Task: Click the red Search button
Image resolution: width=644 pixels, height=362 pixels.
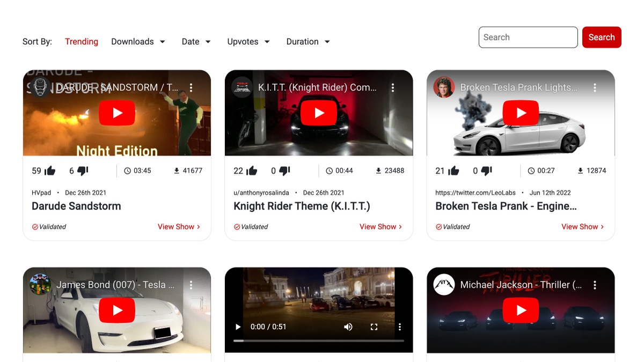Action: 602,38
